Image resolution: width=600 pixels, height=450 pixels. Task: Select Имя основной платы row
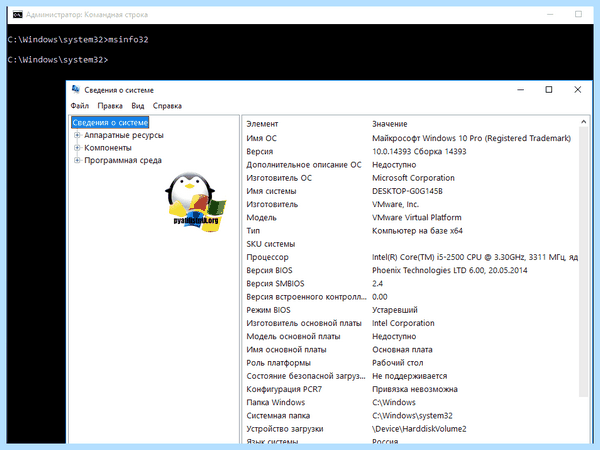(411, 349)
